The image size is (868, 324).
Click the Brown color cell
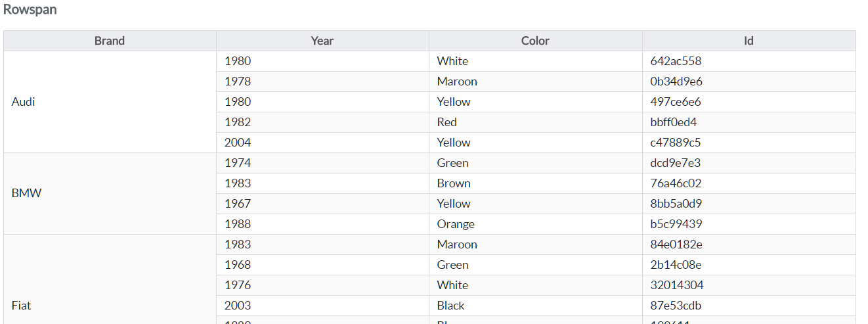(x=536, y=183)
